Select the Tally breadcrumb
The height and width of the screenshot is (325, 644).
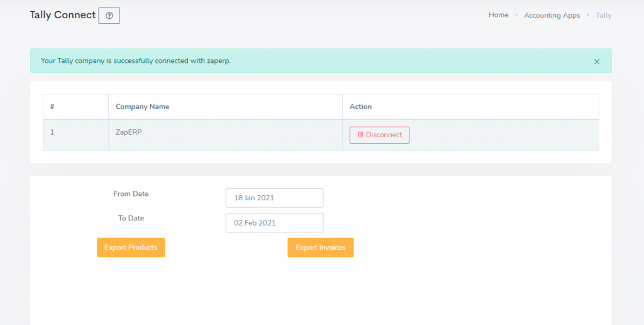tap(603, 15)
